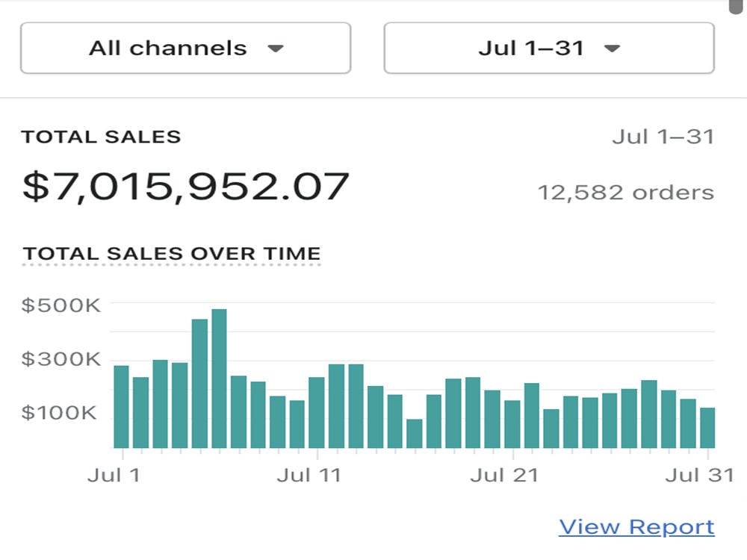The height and width of the screenshot is (560, 747).
Task: Click the 12,582 orders count
Action: pos(626,193)
